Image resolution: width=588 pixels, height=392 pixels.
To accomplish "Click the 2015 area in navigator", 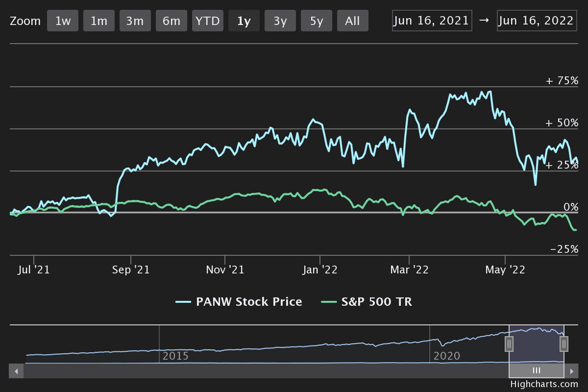I will (x=175, y=356).
